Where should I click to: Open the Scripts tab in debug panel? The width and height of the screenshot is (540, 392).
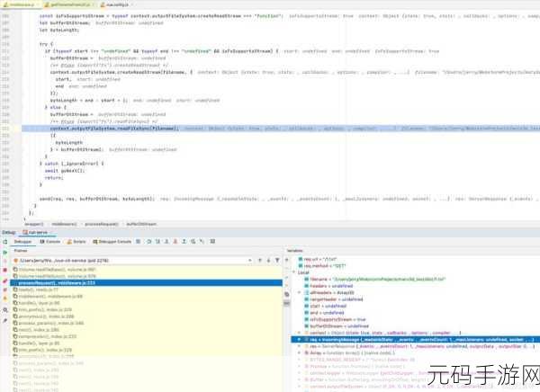coord(76,242)
